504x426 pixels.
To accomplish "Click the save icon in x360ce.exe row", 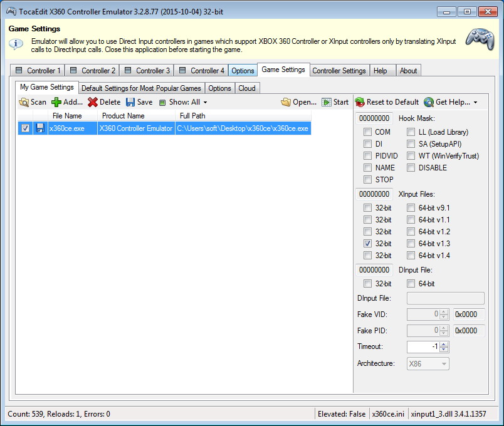I will pos(40,128).
